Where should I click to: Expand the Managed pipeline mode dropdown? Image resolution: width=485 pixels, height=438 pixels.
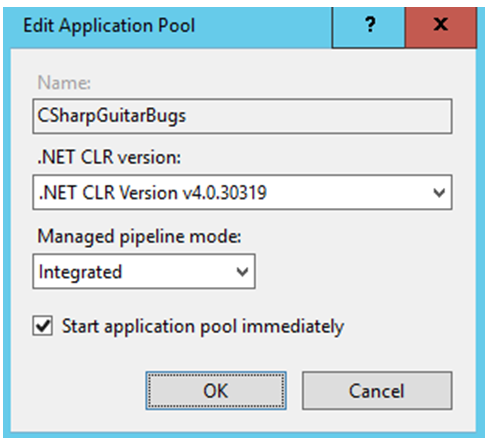144,271
